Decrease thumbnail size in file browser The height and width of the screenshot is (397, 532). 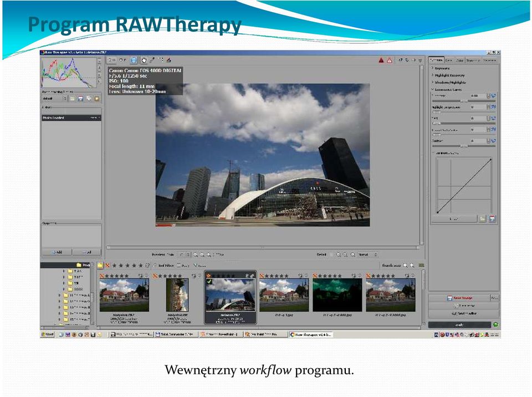406,265
